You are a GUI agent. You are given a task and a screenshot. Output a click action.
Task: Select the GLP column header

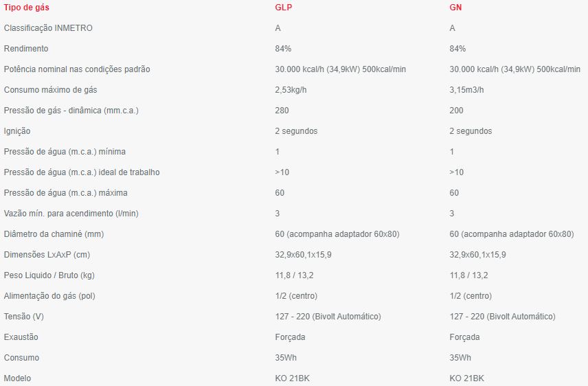point(283,8)
